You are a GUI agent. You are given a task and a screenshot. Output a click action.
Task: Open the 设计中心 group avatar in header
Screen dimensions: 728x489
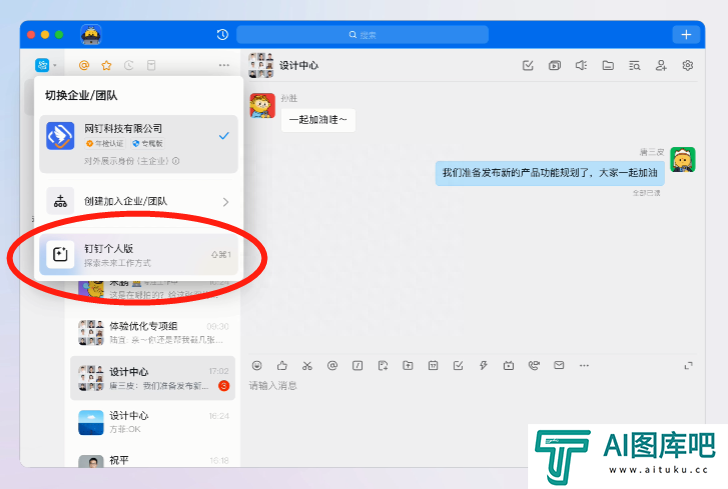pos(261,65)
